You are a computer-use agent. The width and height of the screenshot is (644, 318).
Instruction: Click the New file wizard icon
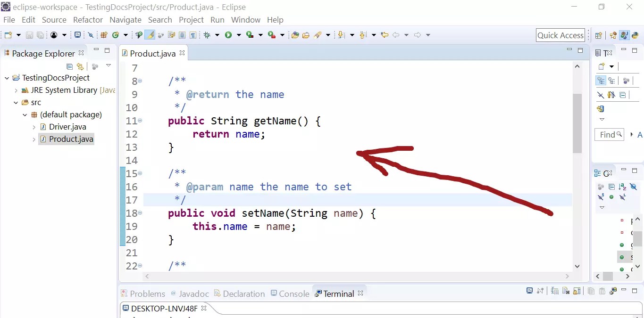pyautogui.click(x=8, y=35)
